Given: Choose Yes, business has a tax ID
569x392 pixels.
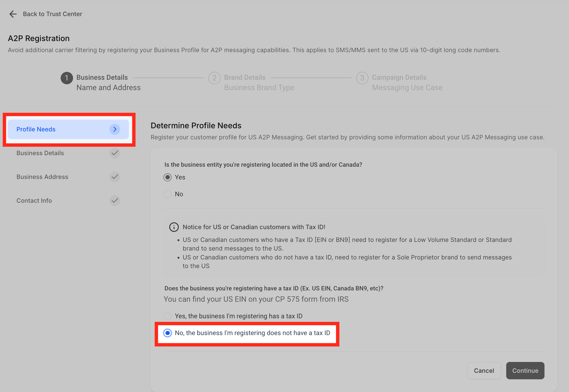Looking at the screenshot, I should [167, 316].
